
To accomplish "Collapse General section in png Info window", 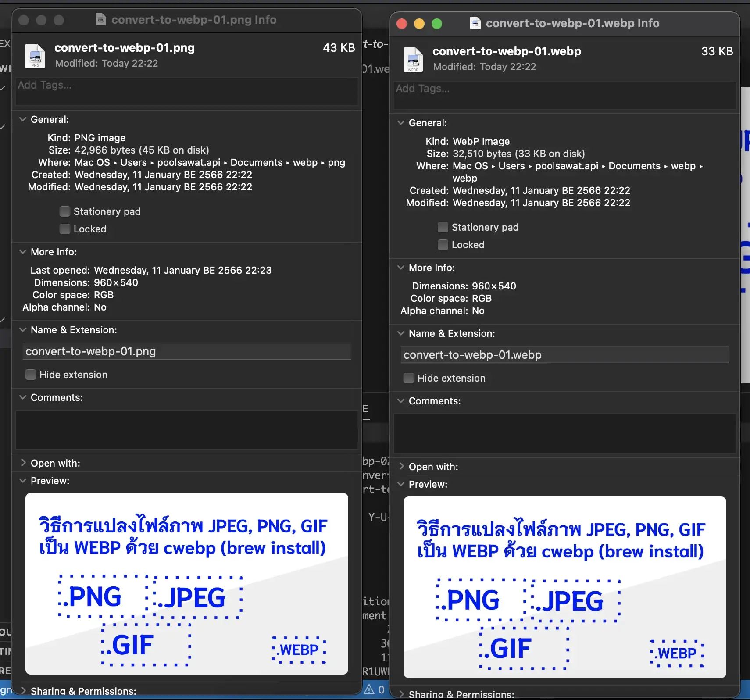I will tap(23, 119).
